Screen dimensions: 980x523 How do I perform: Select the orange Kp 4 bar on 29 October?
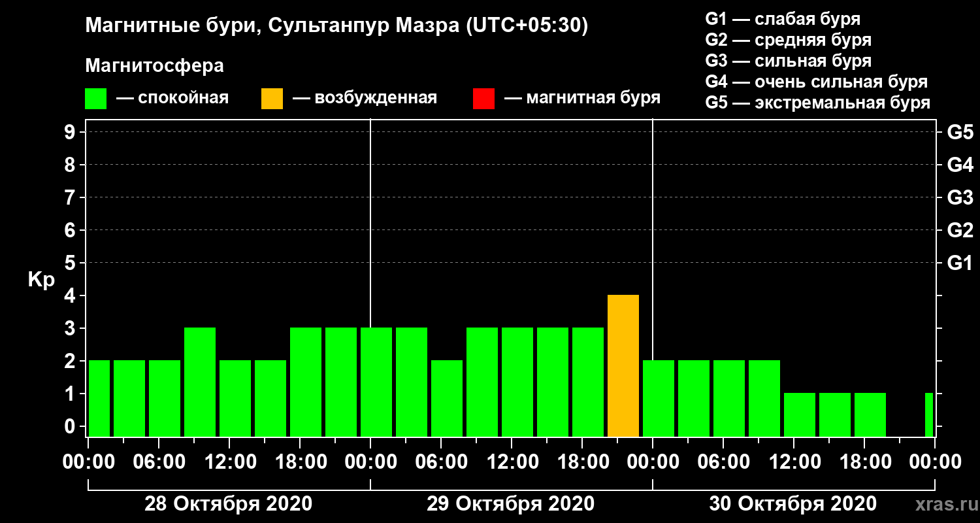coord(623,366)
